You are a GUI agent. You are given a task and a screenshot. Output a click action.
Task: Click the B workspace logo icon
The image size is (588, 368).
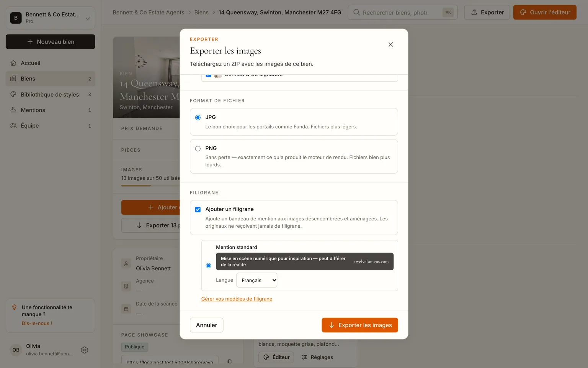[x=16, y=18]
